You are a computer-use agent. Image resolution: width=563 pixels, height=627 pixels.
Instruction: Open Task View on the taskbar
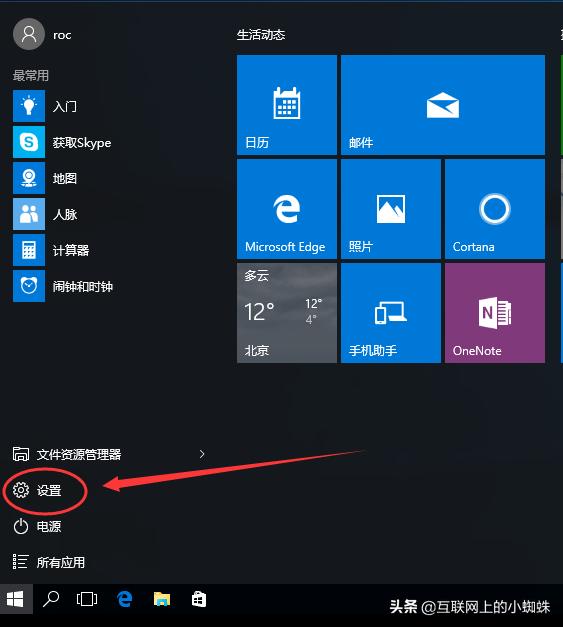pyautogui.click(x=87, y=599)
